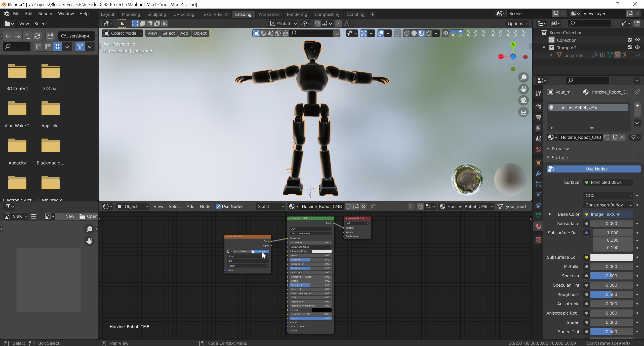Click Open button in Image Texture node
Screen dimensions: 644x346
pyautogui.click(x=260, y=251)
